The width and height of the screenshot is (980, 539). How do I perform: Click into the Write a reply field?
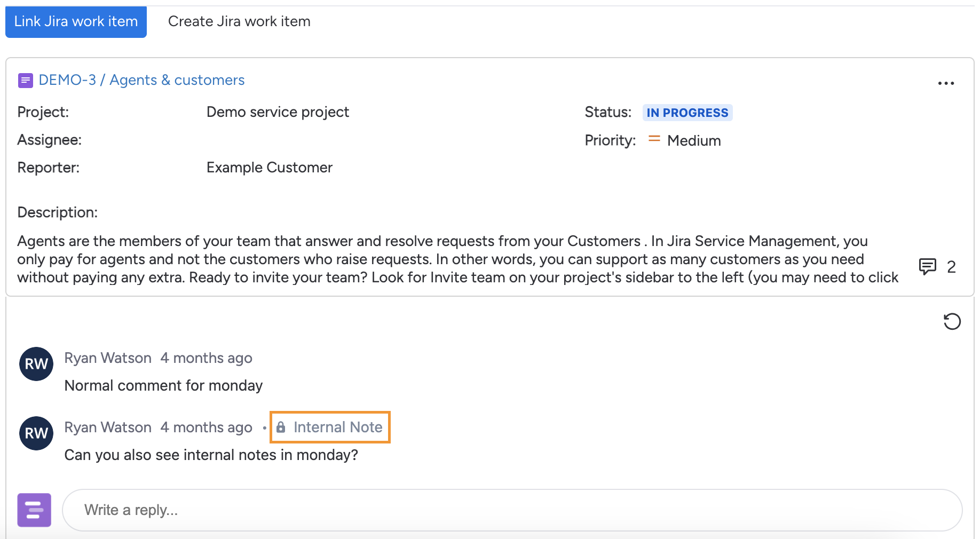pos(512,510)
